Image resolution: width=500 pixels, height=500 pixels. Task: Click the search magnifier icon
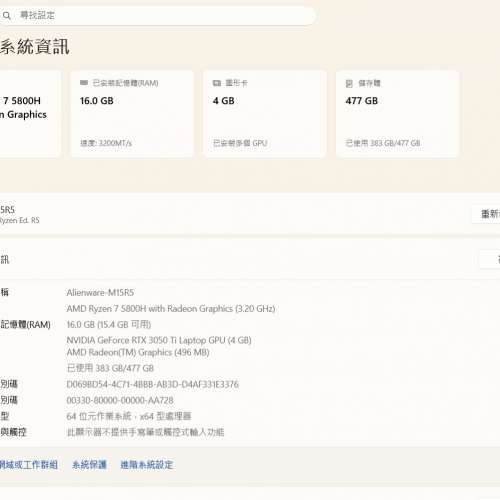point(6,15)
